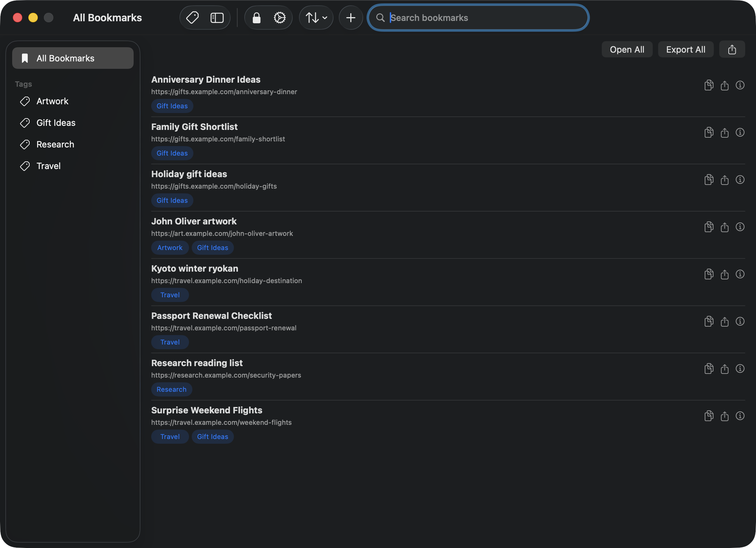Select All Bookmarks in the sidebar
The width and height of the screenshot is (756, 548).
tap(73, 58)
